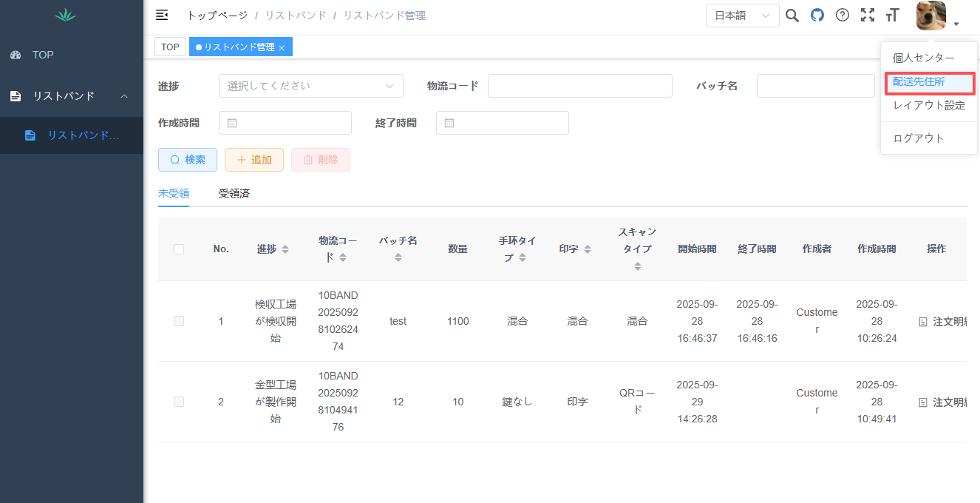
Task: Sort by 進捗 column sort arrows
Action: click(285, 249)
